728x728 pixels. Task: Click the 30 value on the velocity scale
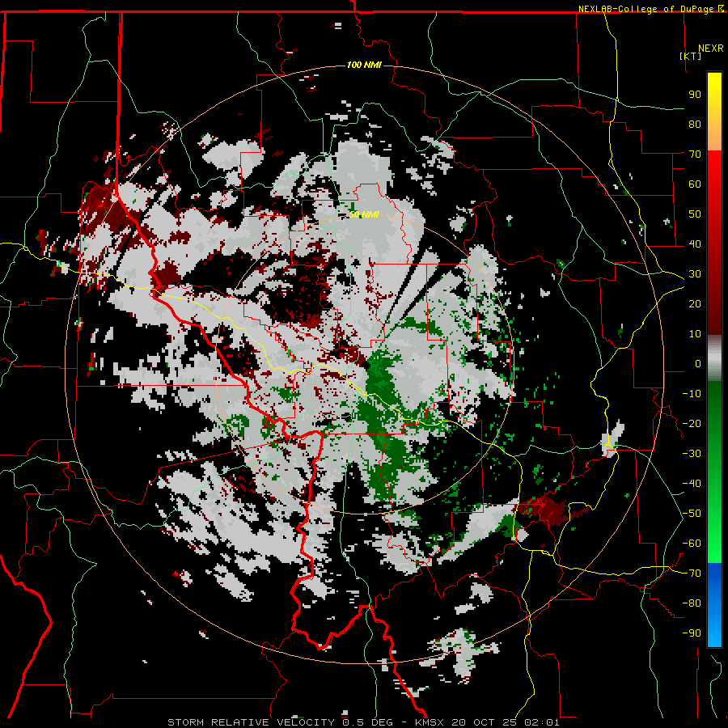point(695,274)
